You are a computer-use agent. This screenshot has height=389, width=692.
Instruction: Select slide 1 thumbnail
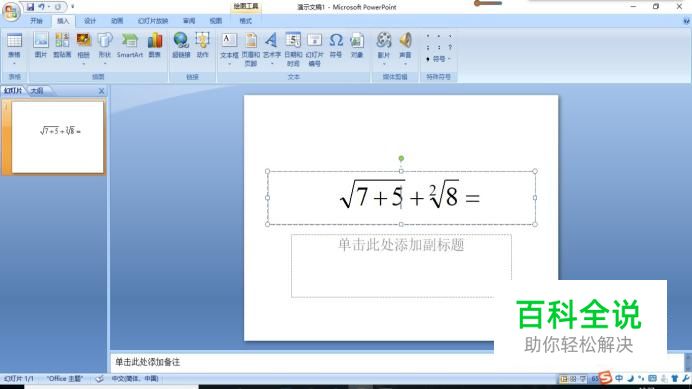tap(57, 137)
